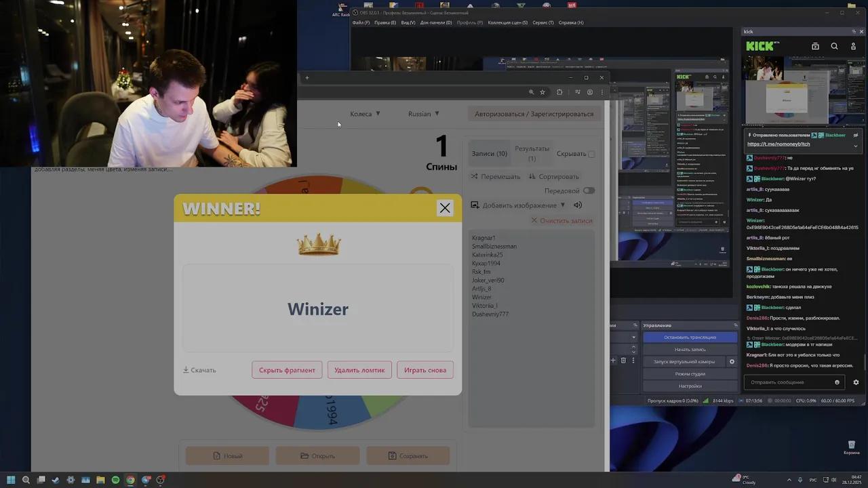Open Chrome from the taskbar
Viewport: 868px width, 488px height.
pyautogui.click(x=130, y=480)
